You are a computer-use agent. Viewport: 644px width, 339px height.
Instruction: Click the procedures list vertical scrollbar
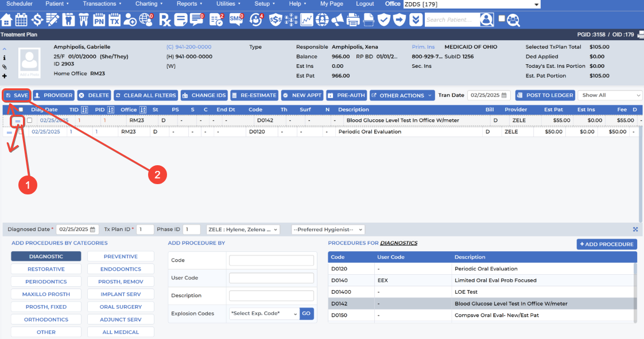tap(635, 292)
